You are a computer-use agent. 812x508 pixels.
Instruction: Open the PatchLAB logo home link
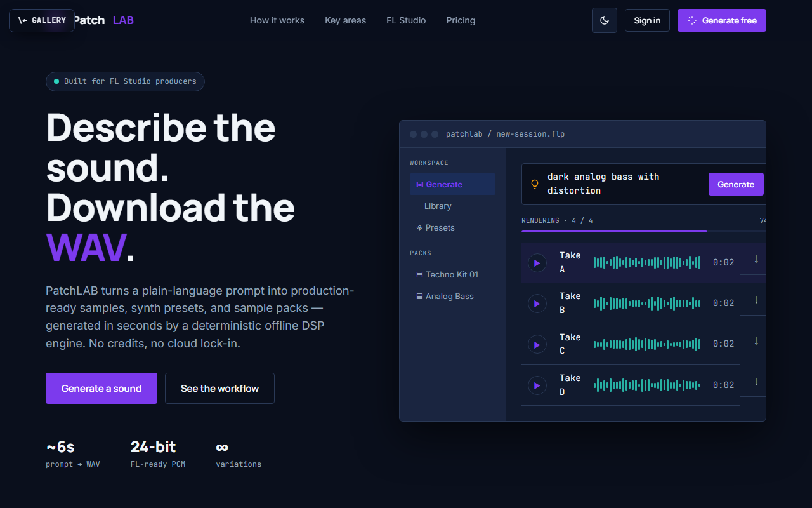pos(103,20)
